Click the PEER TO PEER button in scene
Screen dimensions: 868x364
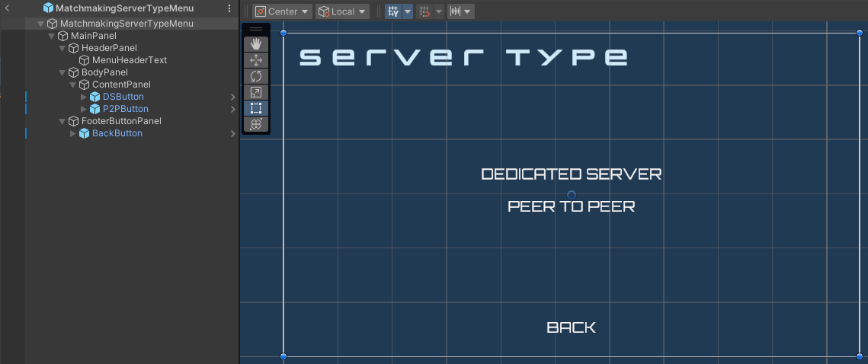click(x=572, y=206)
